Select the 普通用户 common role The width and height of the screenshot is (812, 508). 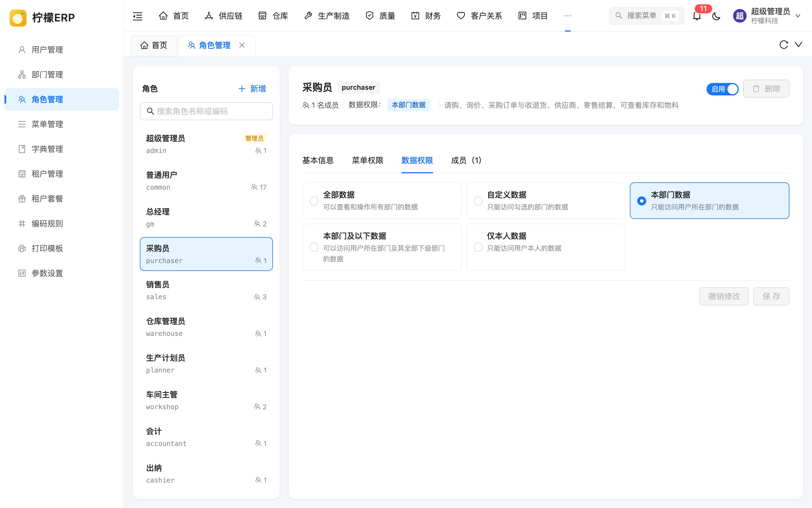pos(206,181)
